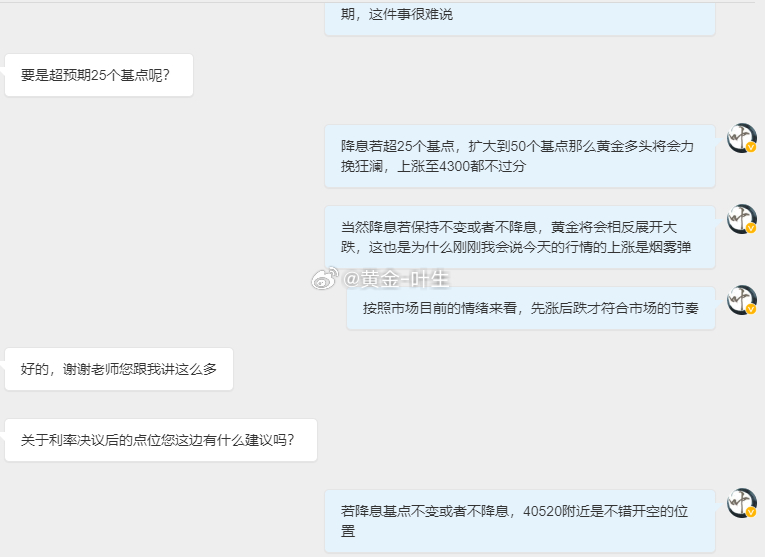The width and height of the screenshot is (765, 557).
Task: Click the 若降息基点不变 reply bubble
Action: click(520, 521)
